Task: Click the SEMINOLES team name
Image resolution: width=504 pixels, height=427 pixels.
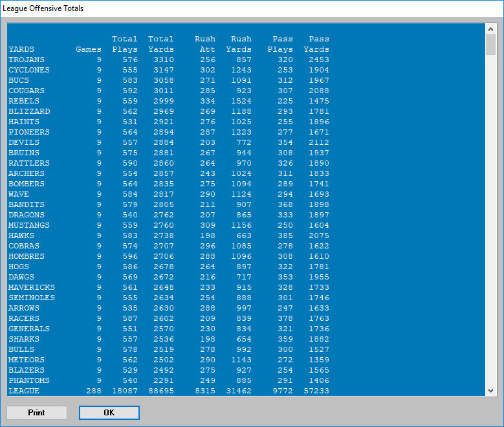Action: [x=32, y=298]
